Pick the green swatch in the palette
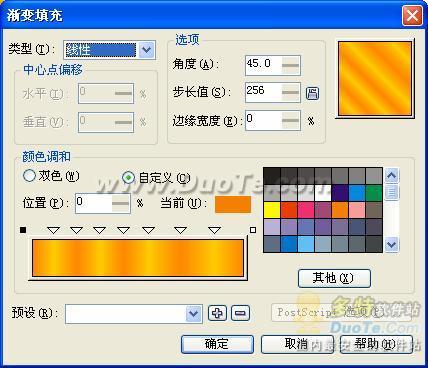This screenshot has width=428, height=368. tap(374, 193)
